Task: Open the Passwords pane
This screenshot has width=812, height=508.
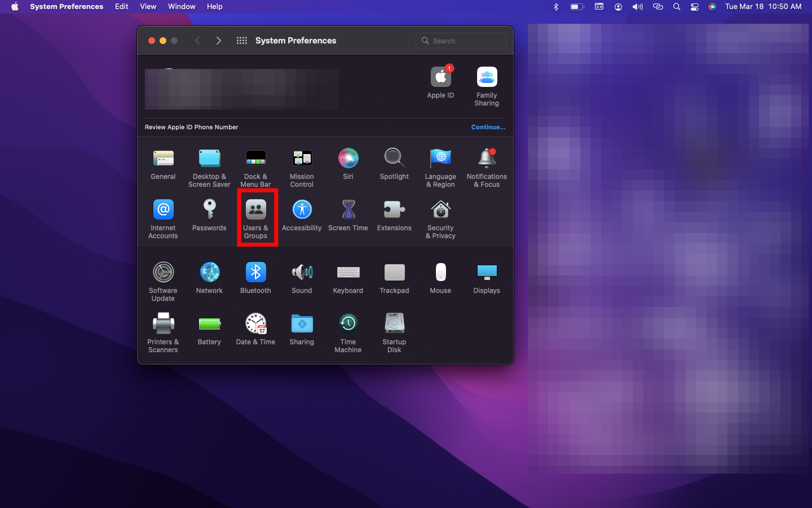Action: tap(209, 216)
